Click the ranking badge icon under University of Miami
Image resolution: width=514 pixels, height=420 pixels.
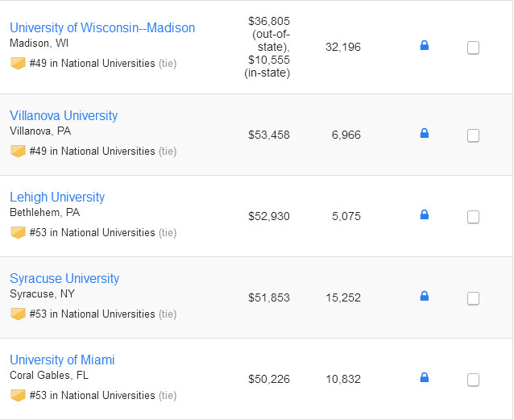click(x=18, y=395)
